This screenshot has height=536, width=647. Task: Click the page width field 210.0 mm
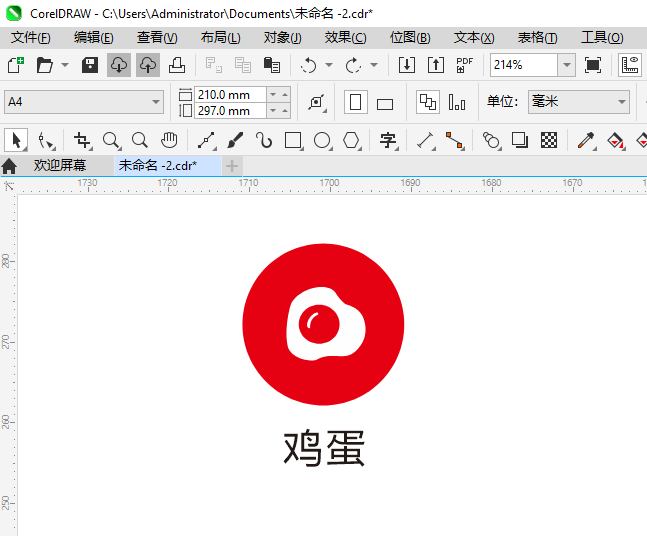click(230, 94)
